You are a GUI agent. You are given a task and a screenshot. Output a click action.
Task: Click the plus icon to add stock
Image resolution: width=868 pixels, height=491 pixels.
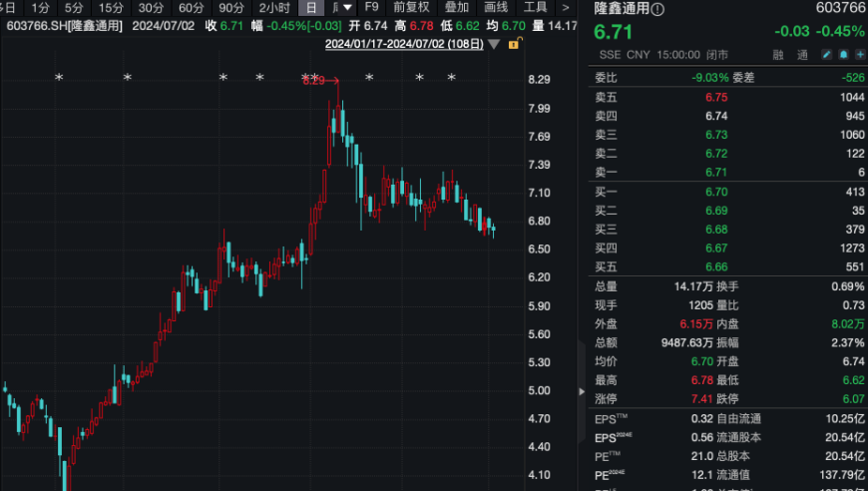pos(859,53)
